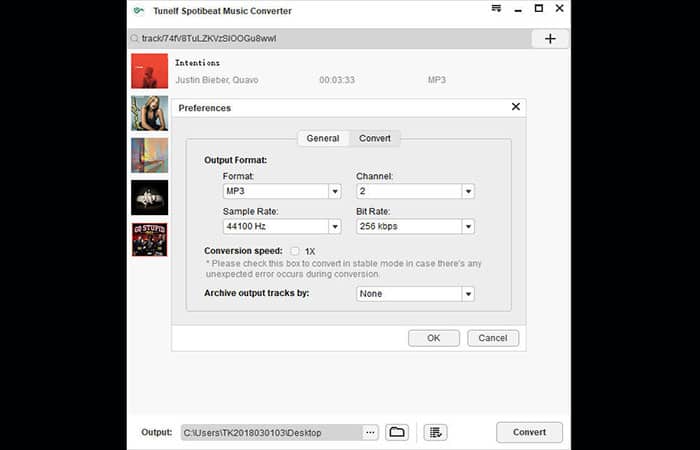Click the Intentions track title

[x=197, y=63]
